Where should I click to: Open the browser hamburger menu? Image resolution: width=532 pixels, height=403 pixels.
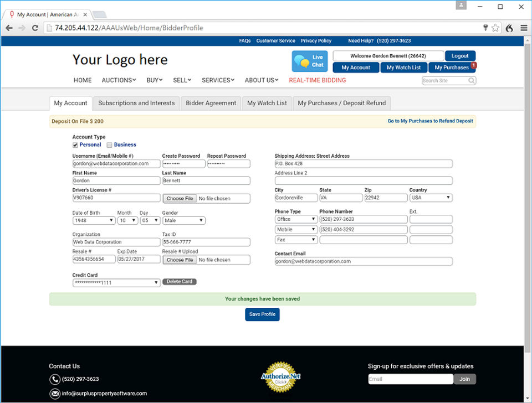pos(524,28)
